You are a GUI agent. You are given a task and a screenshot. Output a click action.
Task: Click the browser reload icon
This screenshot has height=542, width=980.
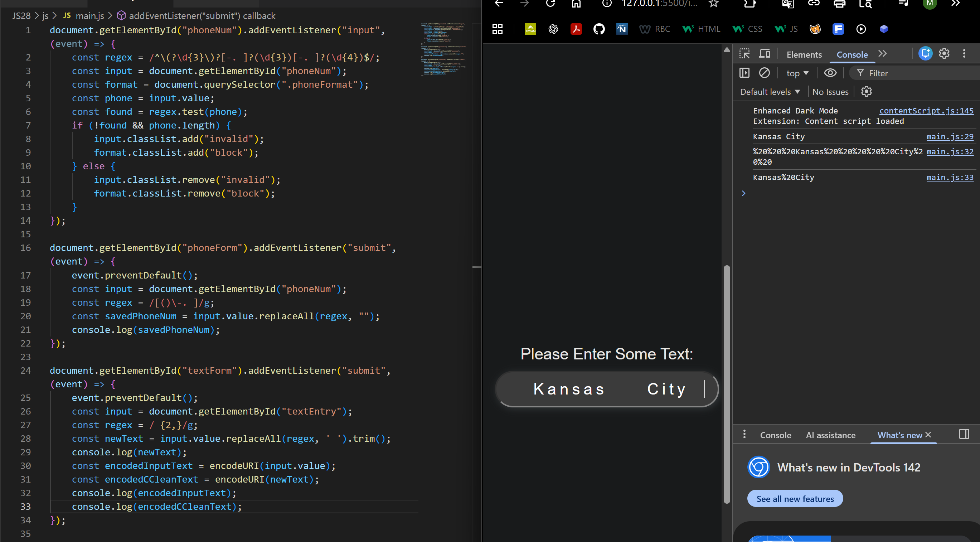click(x=550, y=4)
